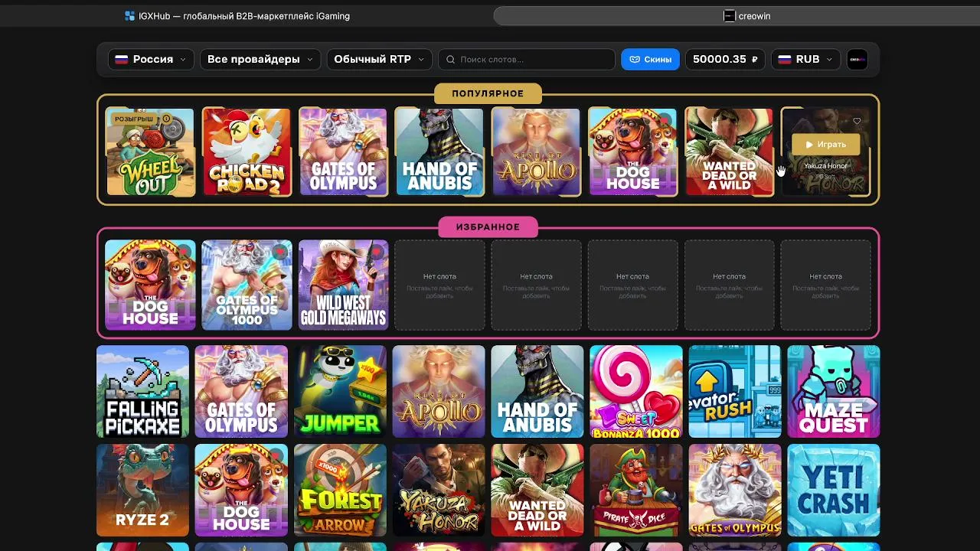Open Gates of Olympus in the Popular row
This screenshot has height=551, width=980.
pyautogui.click(x=343, y=152)
